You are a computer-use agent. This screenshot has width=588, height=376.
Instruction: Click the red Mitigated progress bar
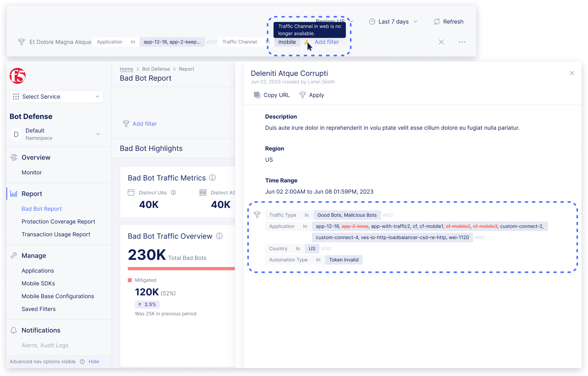click(181, 269)
